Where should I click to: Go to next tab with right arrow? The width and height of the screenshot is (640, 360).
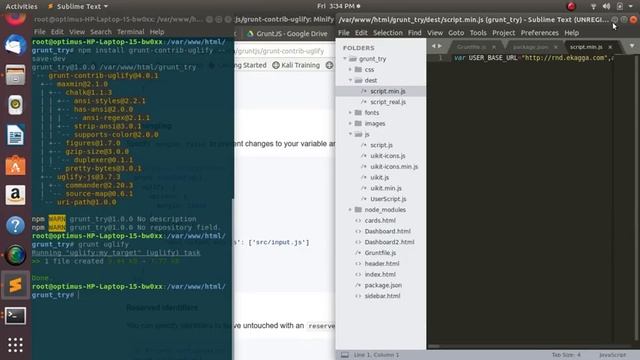[440, 46]
